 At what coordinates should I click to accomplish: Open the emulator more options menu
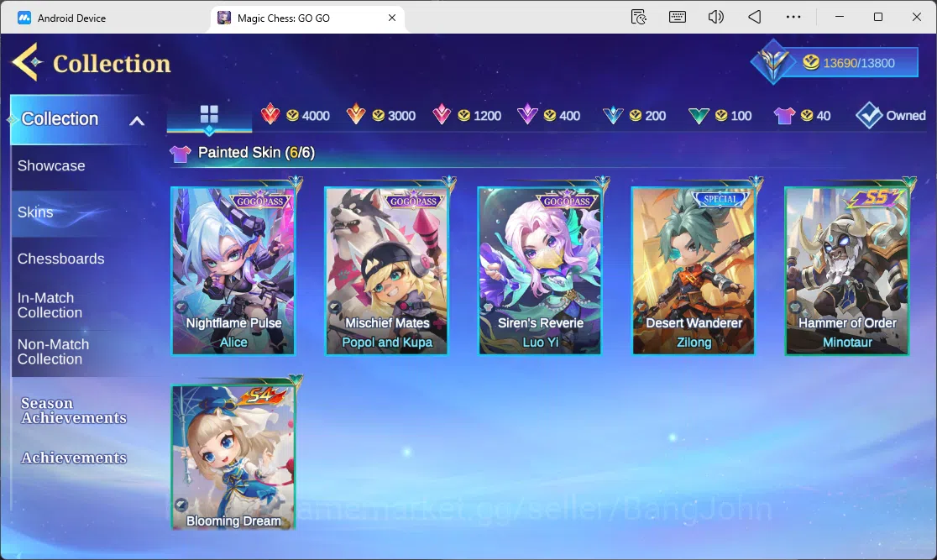(793, 17)
